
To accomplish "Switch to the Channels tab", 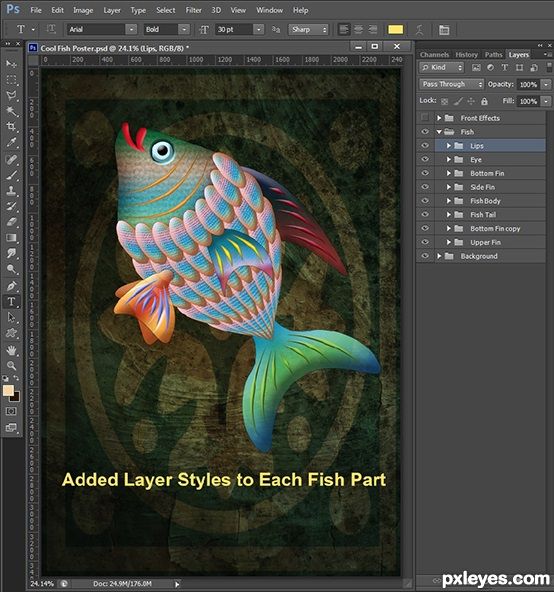I will click(434, 55).
